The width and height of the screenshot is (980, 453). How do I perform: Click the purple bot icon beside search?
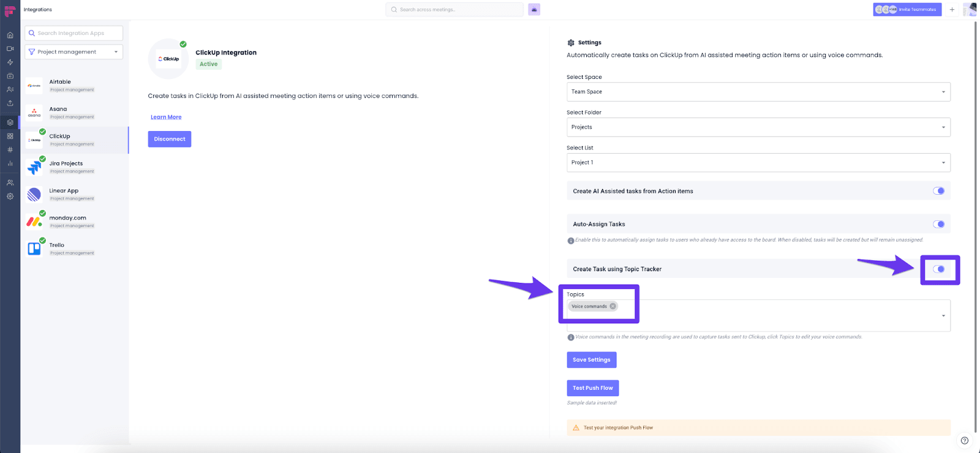pos(534,10)
